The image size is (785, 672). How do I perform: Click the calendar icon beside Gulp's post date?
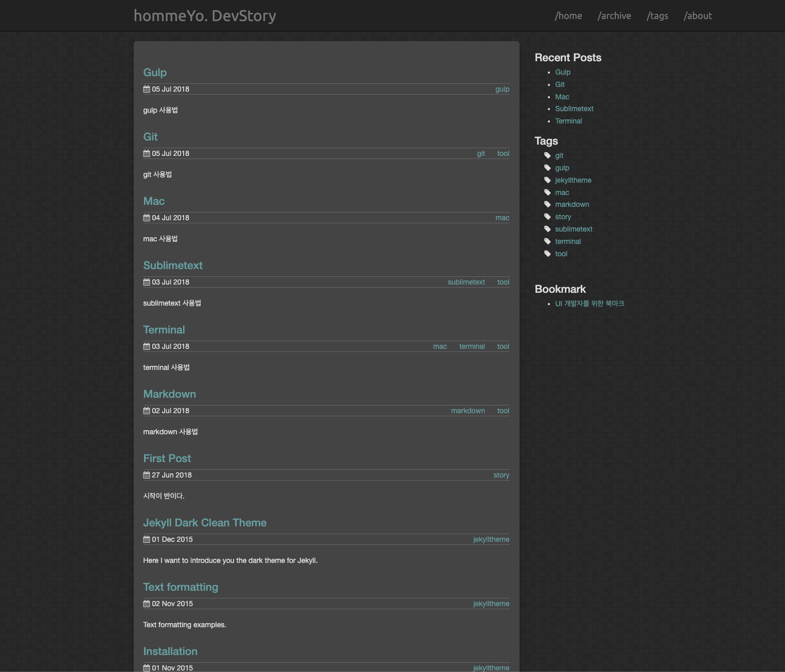146,89
